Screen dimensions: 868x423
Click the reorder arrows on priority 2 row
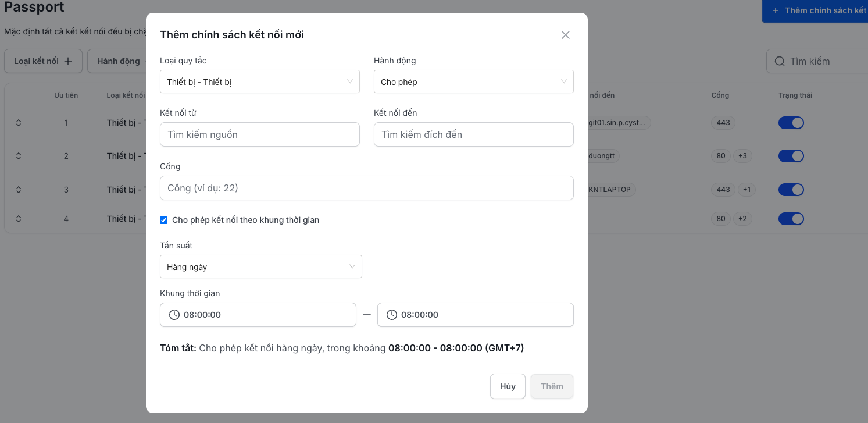[18, 156]
